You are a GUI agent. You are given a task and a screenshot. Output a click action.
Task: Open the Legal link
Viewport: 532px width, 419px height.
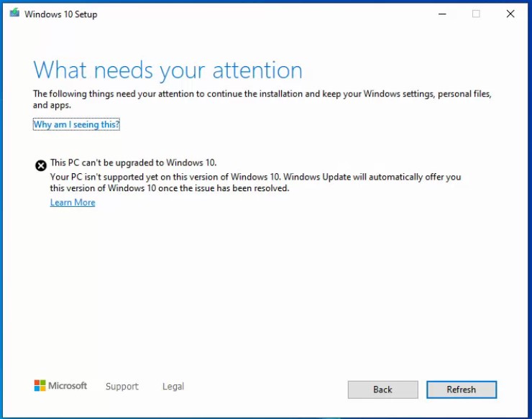173,387
